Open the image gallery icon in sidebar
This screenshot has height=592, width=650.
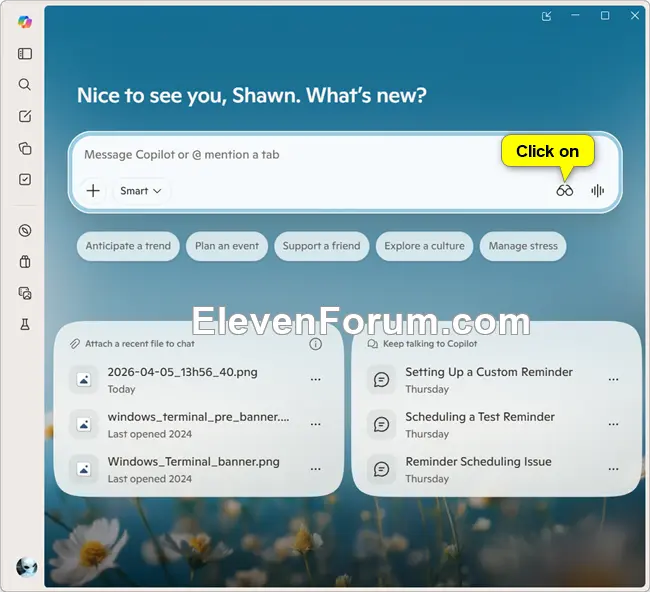pyautogui.click(x=25, y=293)
